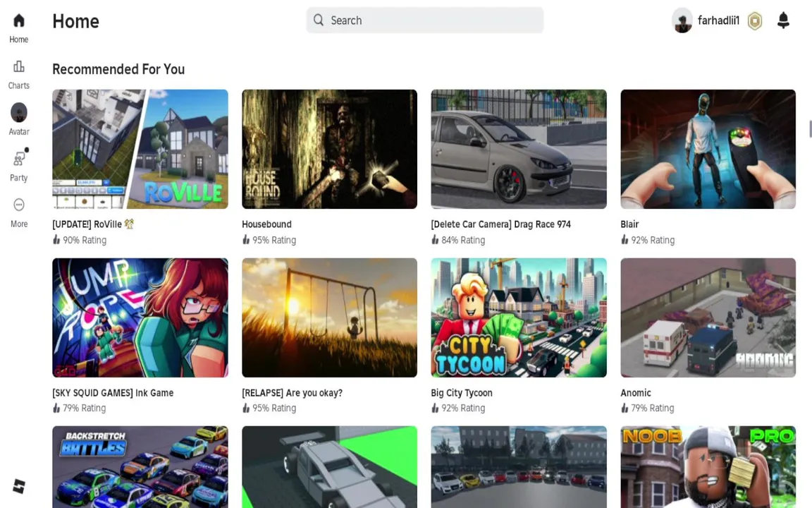Click thumbs-up icon next to 90% Rating
The image size is (812, 508).
56,239
